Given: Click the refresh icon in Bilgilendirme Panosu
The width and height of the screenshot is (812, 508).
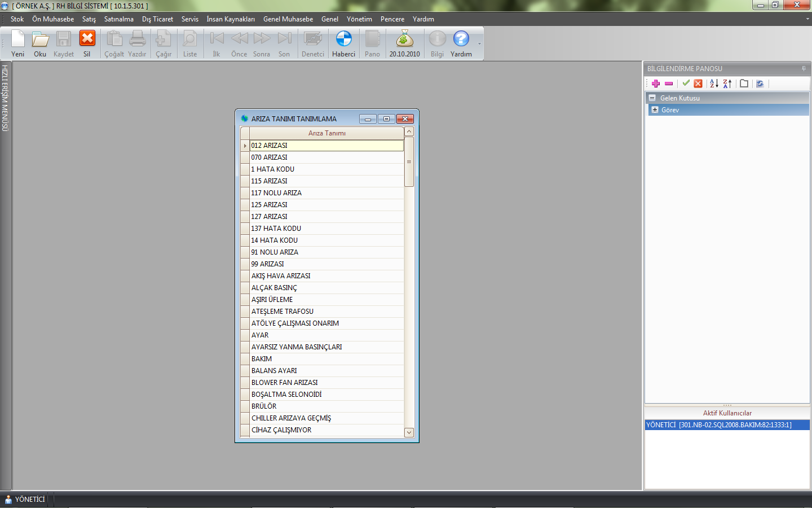Looking at the screenshot, I should (x=760, y=84).
